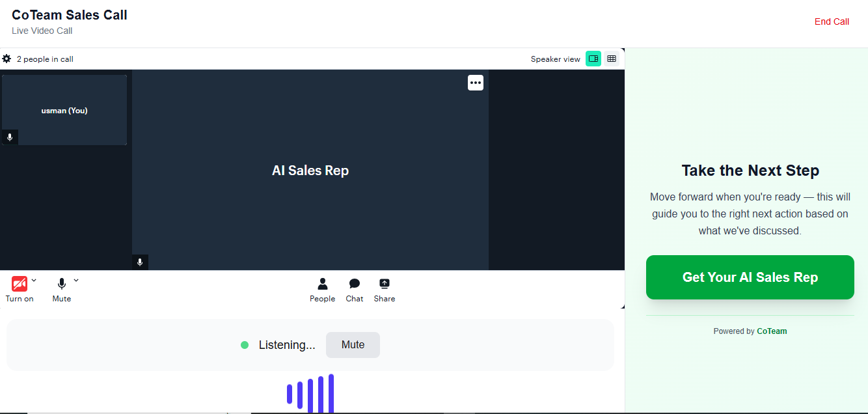End the call with End Call
This screenshot has height=414, width=868.
pos(832,21)
